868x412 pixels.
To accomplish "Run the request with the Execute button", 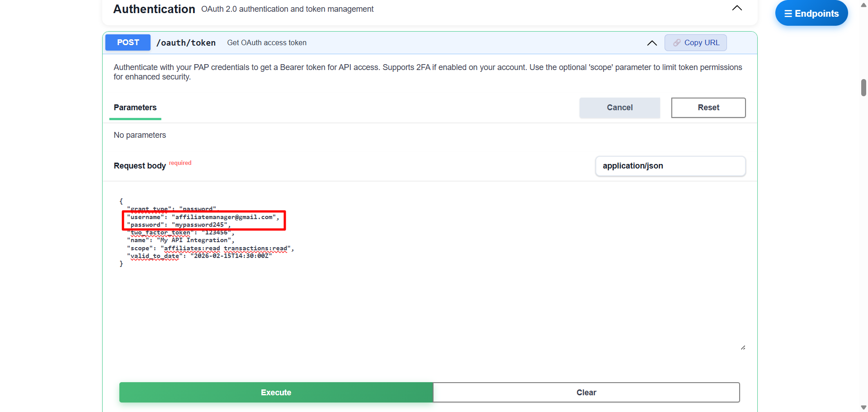I will (276, 393).
